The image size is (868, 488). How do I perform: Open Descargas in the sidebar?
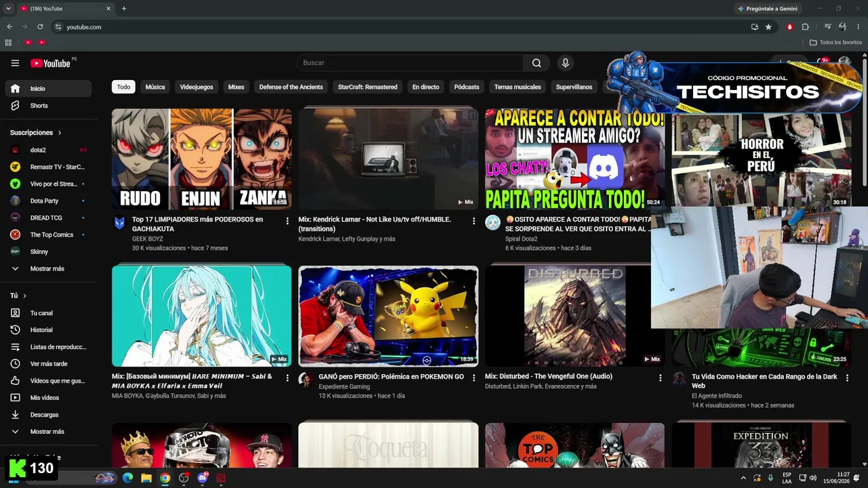[x=48, y=415]
